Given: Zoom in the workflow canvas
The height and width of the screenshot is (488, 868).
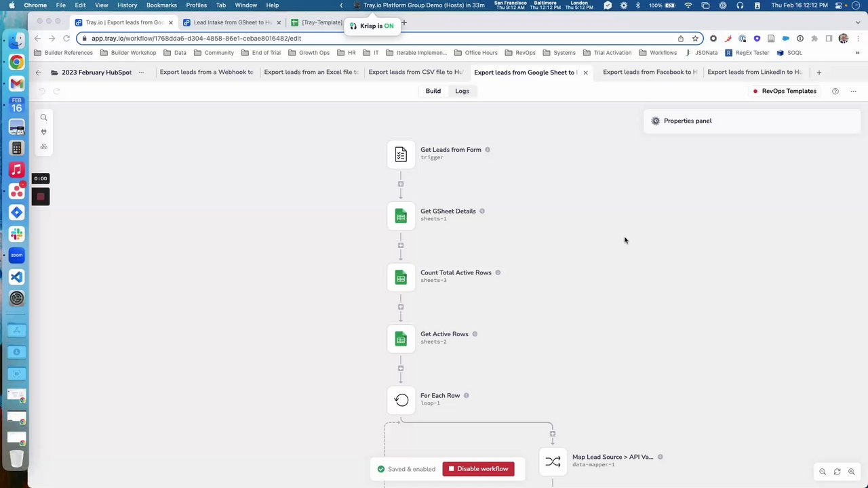Looking at the screenshot, I should [x=852, y=472].
